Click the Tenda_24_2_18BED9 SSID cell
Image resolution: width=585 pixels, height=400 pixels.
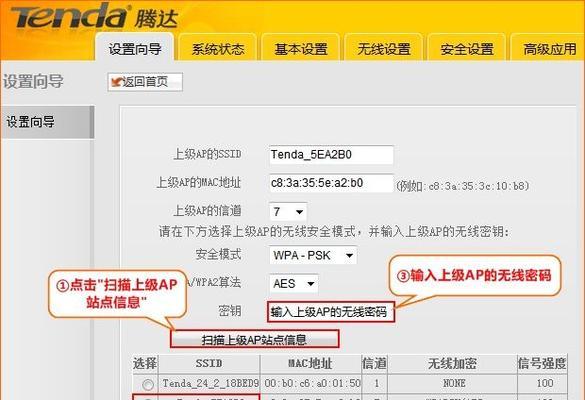tap(210, 383)
